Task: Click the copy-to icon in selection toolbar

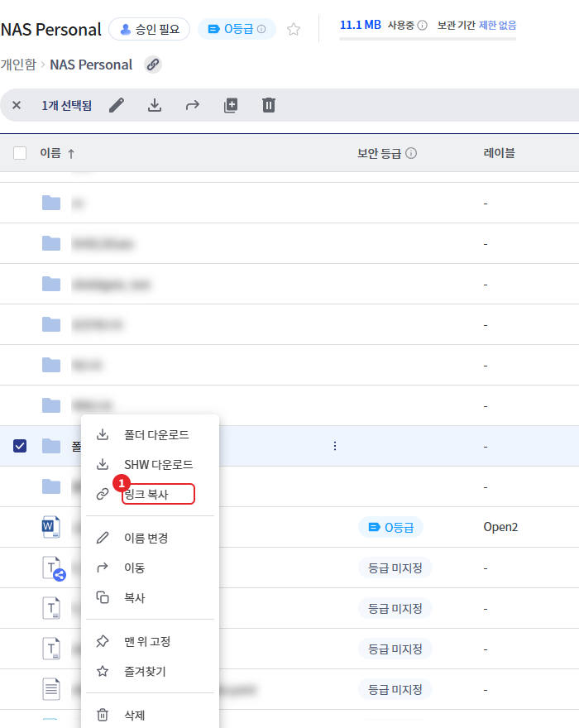Action: pos(231,105)
